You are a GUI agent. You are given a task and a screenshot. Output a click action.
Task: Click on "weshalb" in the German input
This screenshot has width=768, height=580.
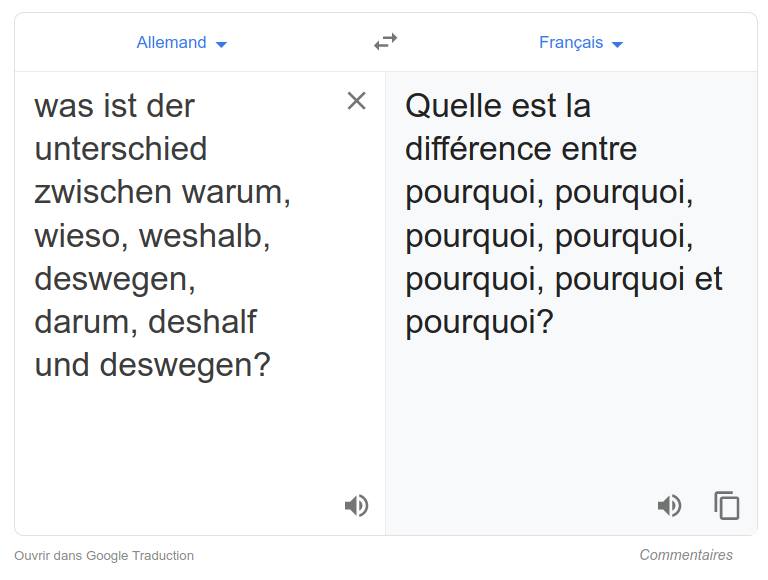[x=204, y=236]
